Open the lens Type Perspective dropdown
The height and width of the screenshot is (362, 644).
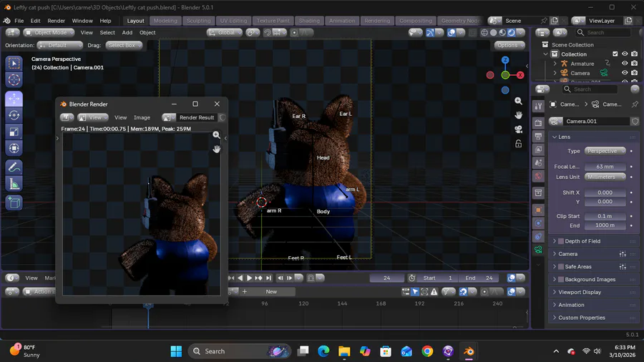click(x=605, y=151)
